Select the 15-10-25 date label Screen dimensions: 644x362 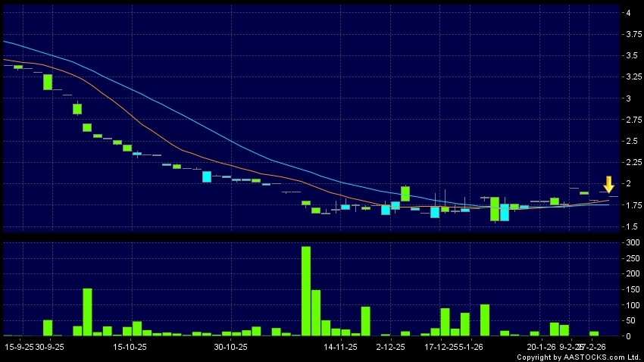point(128,347)
